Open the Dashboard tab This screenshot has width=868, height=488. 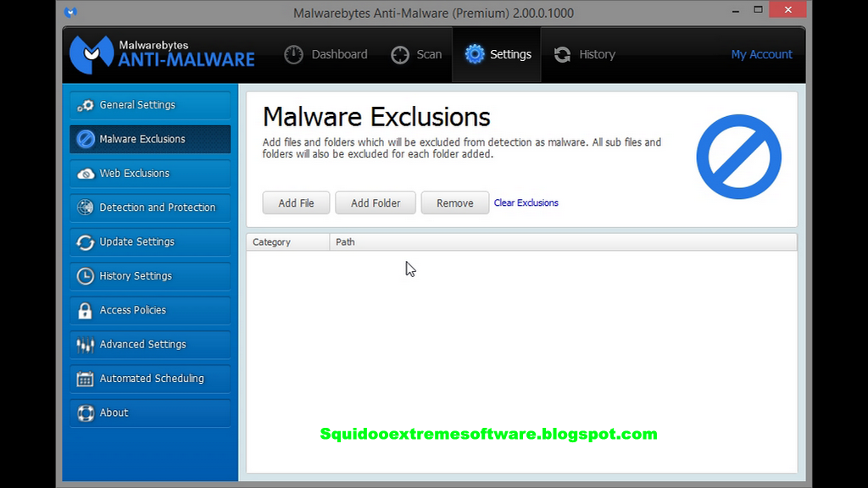point(326,54)
